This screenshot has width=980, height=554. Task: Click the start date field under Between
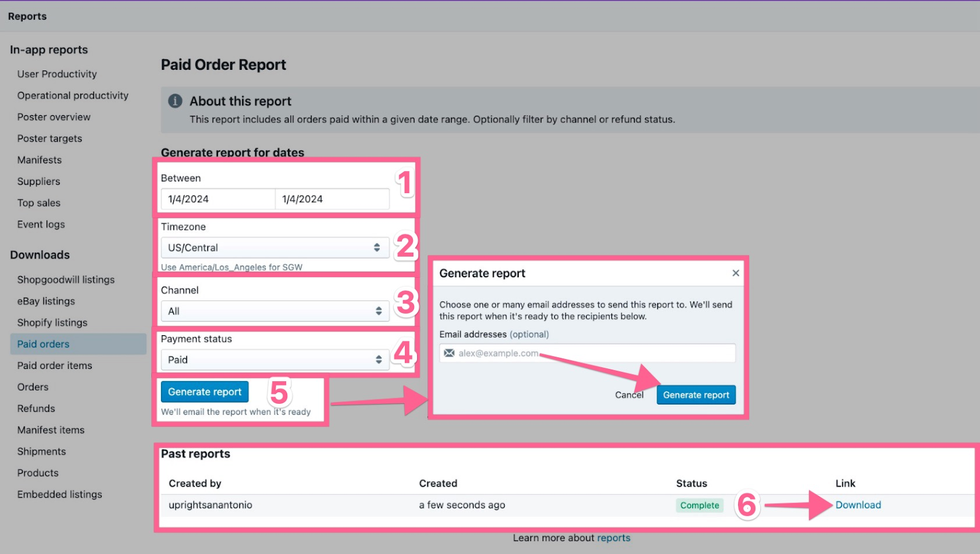(x=217, y=199)
